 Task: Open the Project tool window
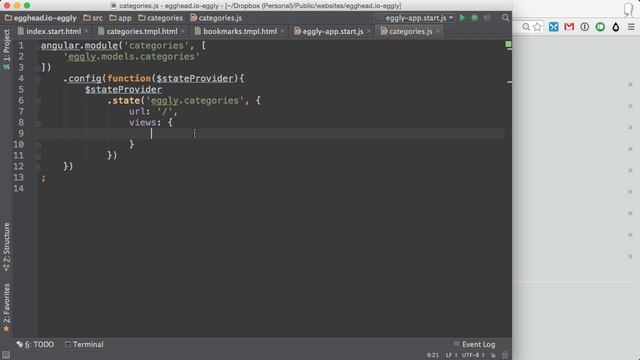click(x=6, y=49)
